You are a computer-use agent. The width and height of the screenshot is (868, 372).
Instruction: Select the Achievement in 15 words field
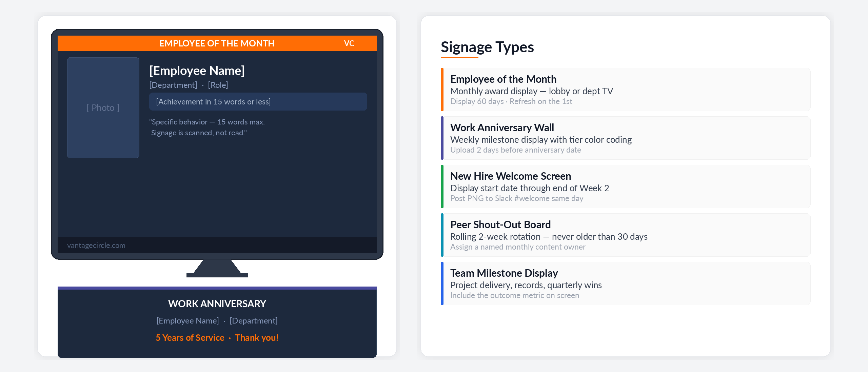coord(258,102)
